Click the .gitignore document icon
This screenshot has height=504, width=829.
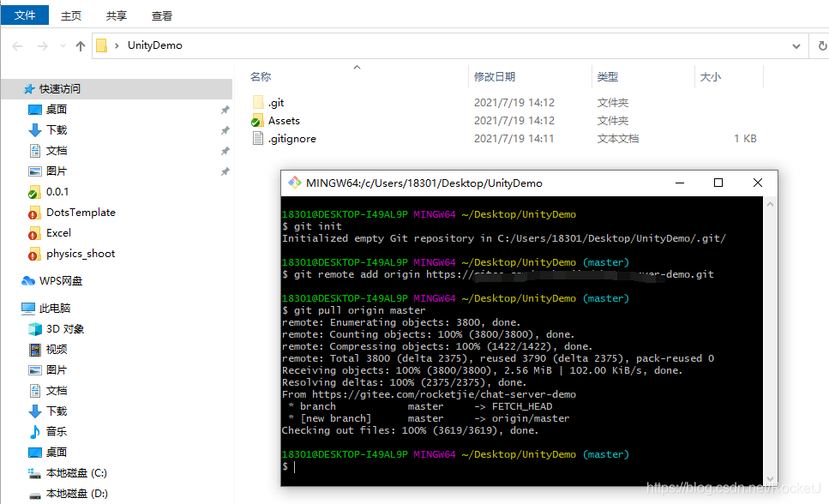[x=258, y=139]
